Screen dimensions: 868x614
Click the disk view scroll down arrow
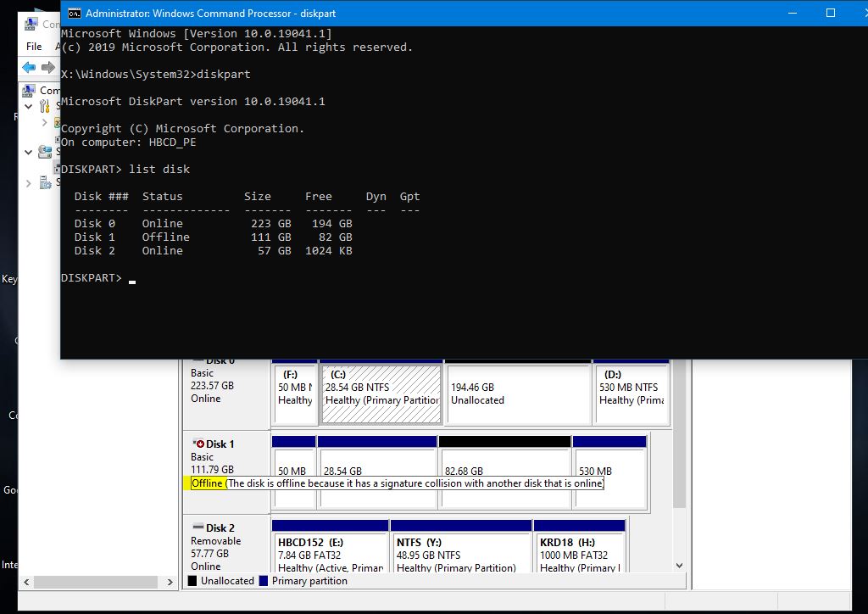[679, 566]
